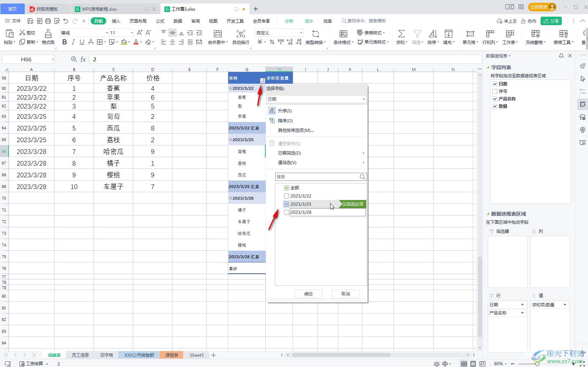Open the Table Tools icon

[x=564, y=34]
